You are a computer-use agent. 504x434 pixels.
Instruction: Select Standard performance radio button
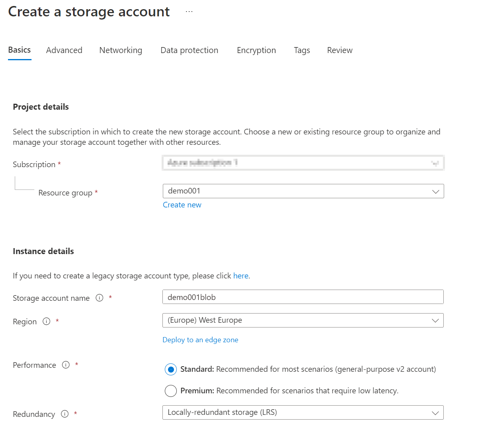[171, 369]
